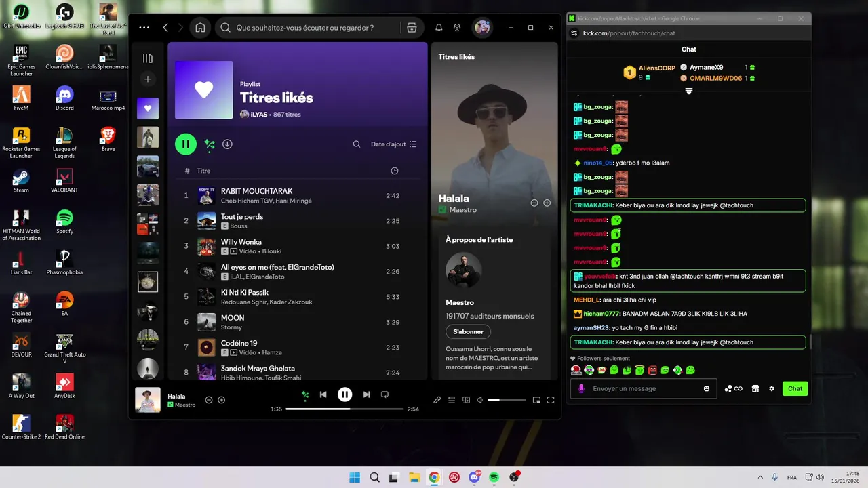Collapse the Kick chat leaderboard chevron
Screen dimensions: 868x488
tap(688, 91)
